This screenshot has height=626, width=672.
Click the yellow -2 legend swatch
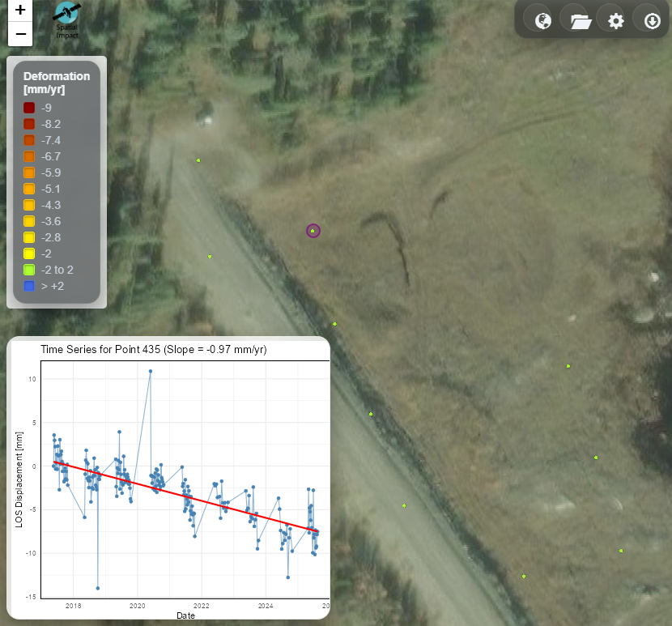click(30, 253)
